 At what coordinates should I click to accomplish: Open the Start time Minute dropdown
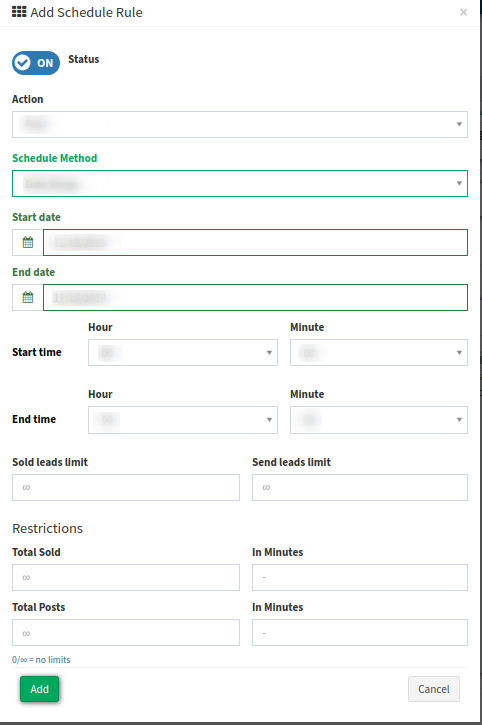(x=379, y=353)
